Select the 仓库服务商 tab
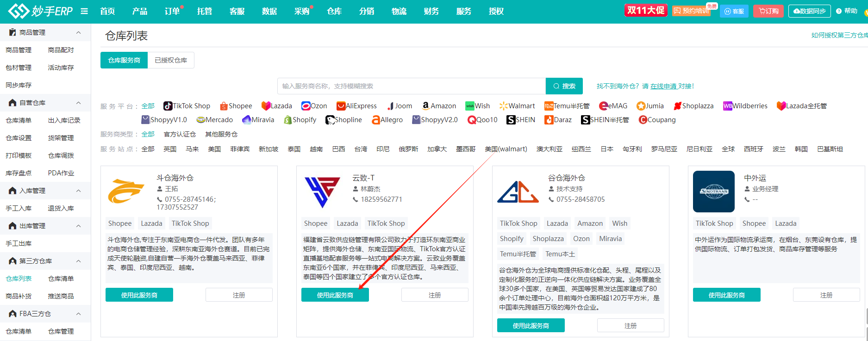This screenshot has width=868, height=341. 124,60
